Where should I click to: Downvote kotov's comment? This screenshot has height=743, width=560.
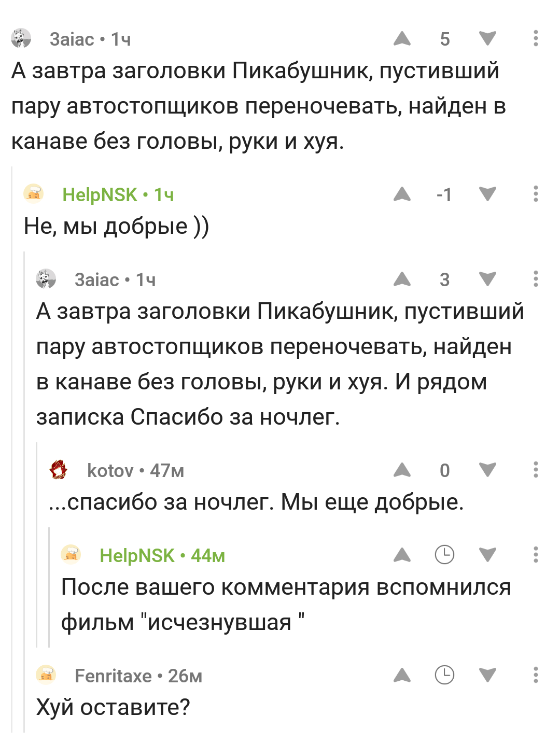[x=487, y=470]
